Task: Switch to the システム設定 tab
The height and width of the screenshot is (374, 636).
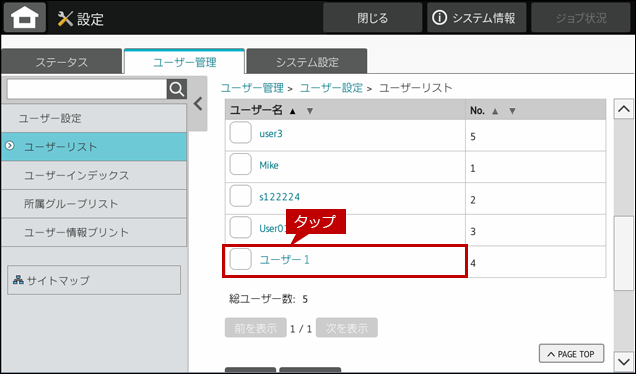Action: pos(307,62)
